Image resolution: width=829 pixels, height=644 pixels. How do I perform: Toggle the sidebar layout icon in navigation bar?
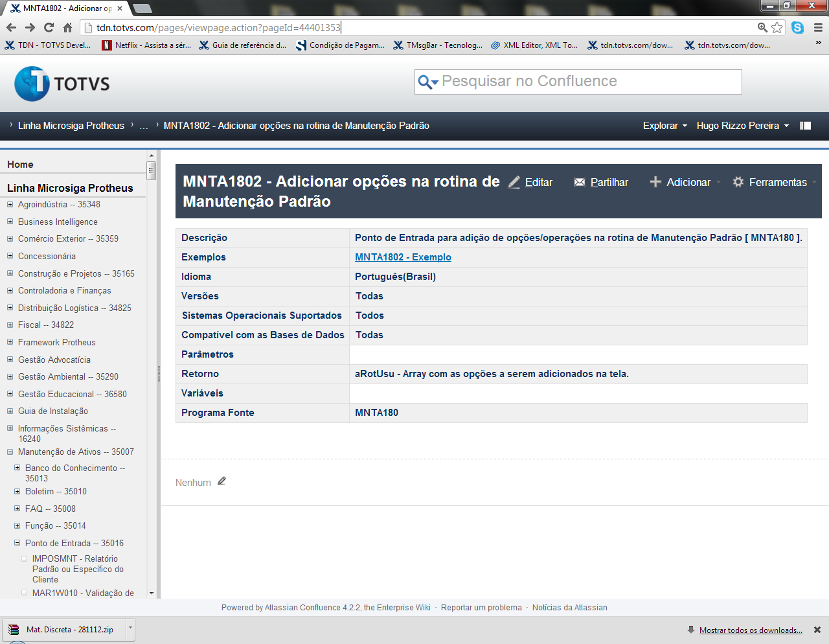[806, 126]
